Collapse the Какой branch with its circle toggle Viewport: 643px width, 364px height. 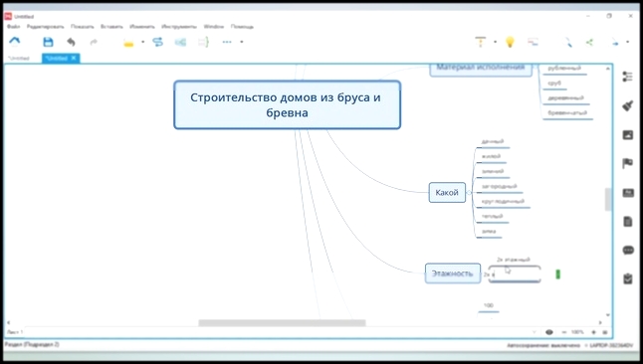tap(469, 193)
